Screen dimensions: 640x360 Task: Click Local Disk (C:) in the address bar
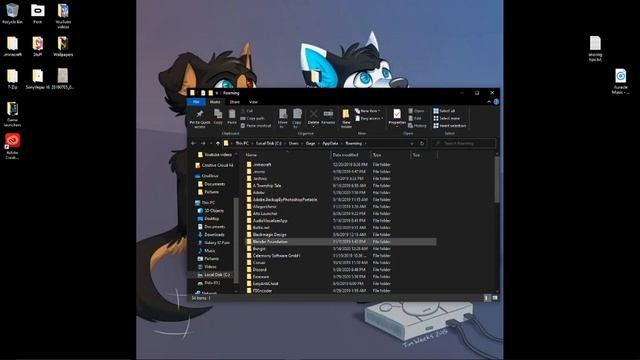coord(269,143)
